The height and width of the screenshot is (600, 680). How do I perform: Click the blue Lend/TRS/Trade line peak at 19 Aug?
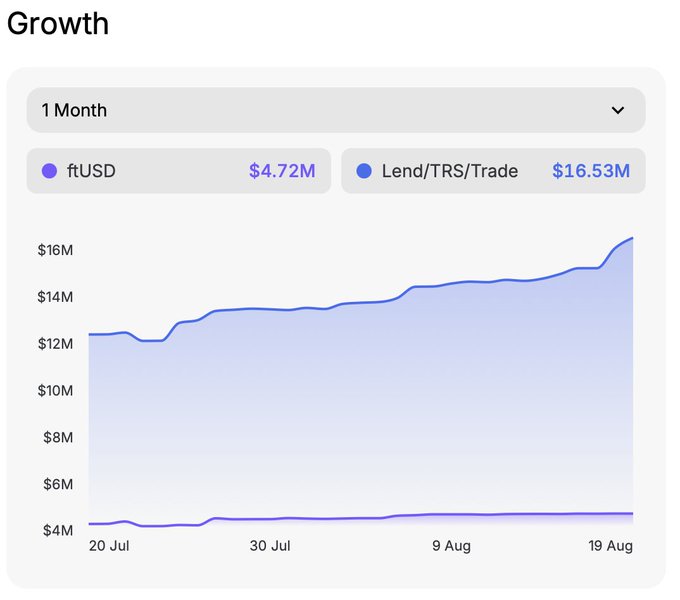pyautogui.click(x=632, y=238)
